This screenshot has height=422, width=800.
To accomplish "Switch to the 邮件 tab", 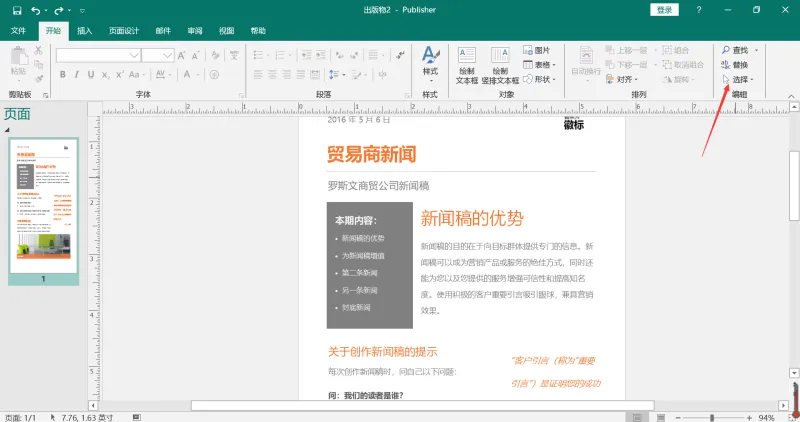I will click(x=163, y=31).
